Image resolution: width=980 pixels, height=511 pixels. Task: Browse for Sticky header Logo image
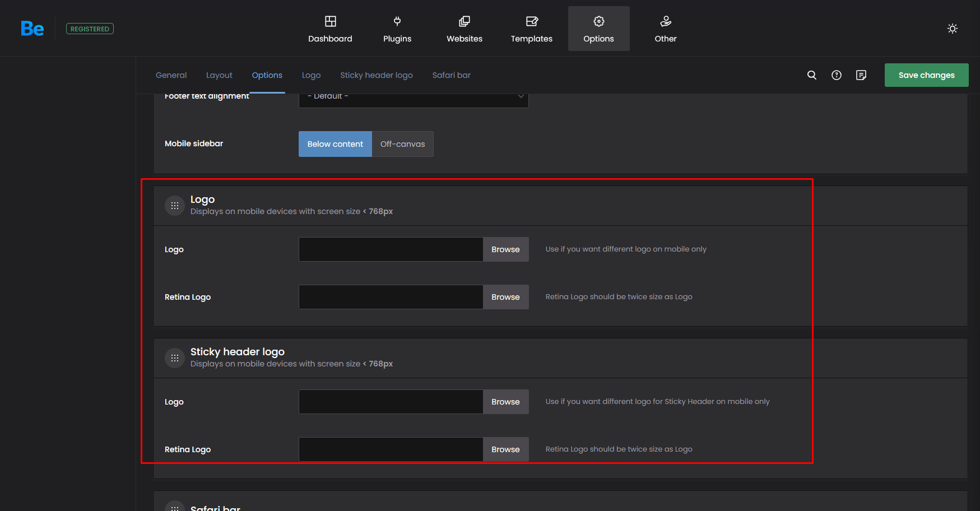pos(505,402)
